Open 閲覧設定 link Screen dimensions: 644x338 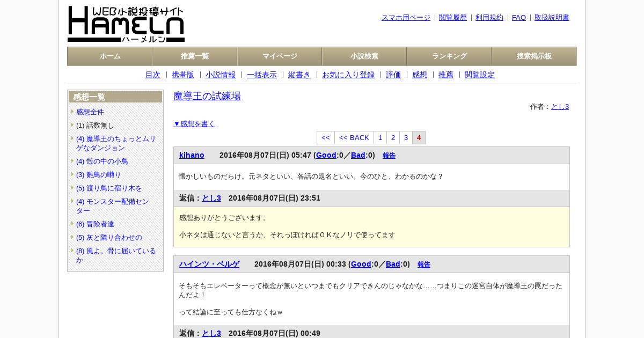480,75
